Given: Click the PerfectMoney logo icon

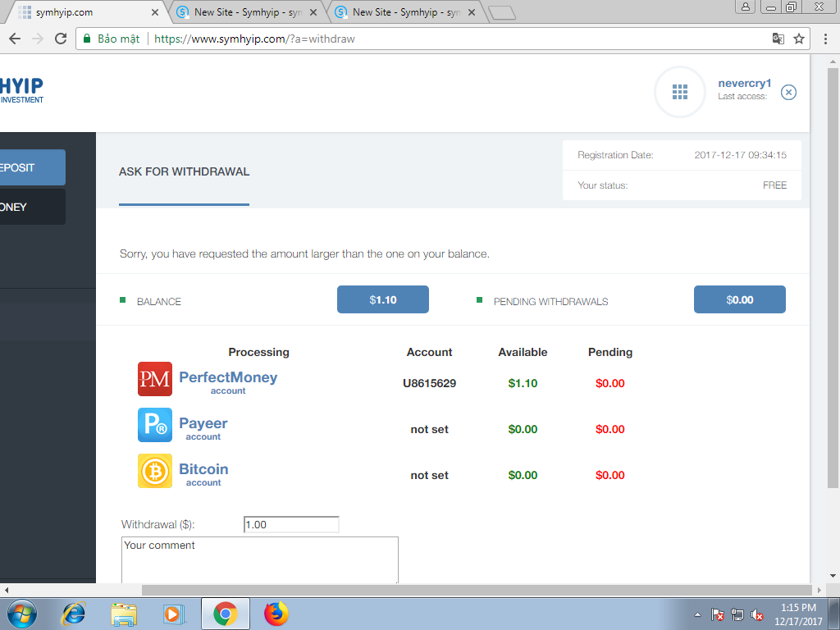Looking at the screenshot, I should (155, 379).
